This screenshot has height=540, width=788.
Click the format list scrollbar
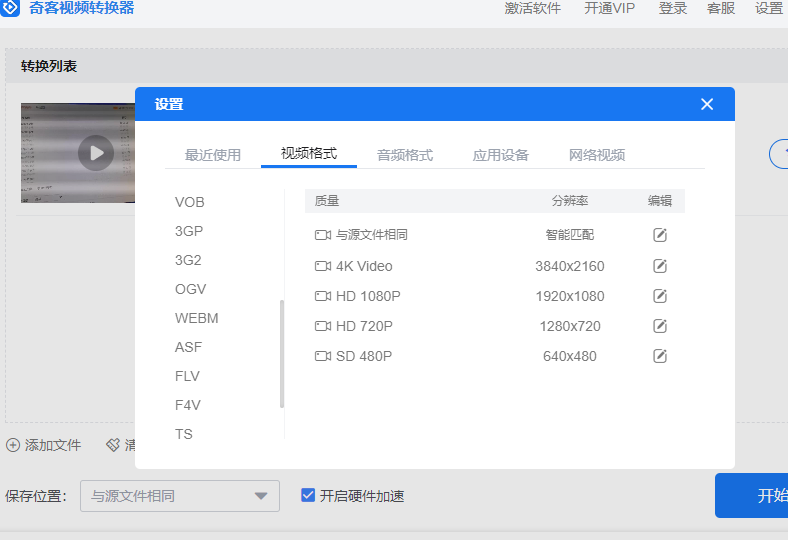(x=282, y=353)
